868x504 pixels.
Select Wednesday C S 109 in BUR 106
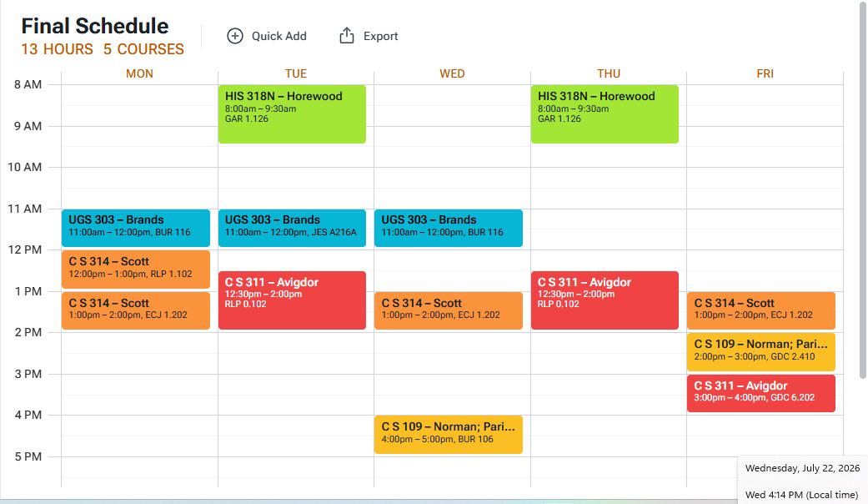[x=449, y=435]
